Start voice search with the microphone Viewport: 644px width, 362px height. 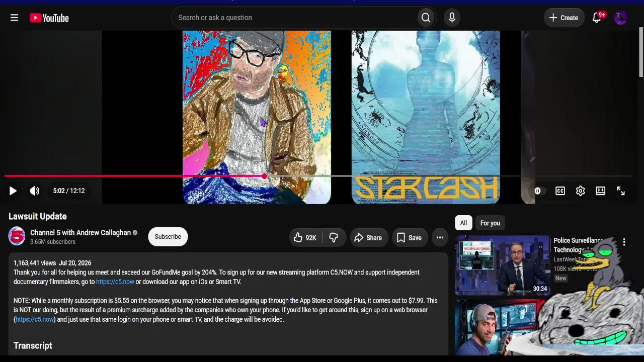[452, 18]
